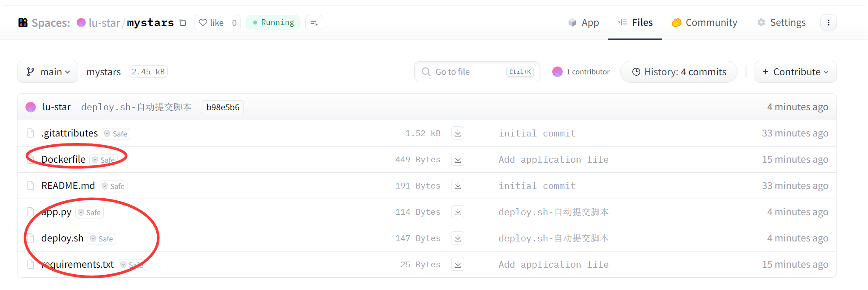Open the Dockerfile file
This screenshot has width=868, height=290.
pyautogui.click(x=64, y=160)
